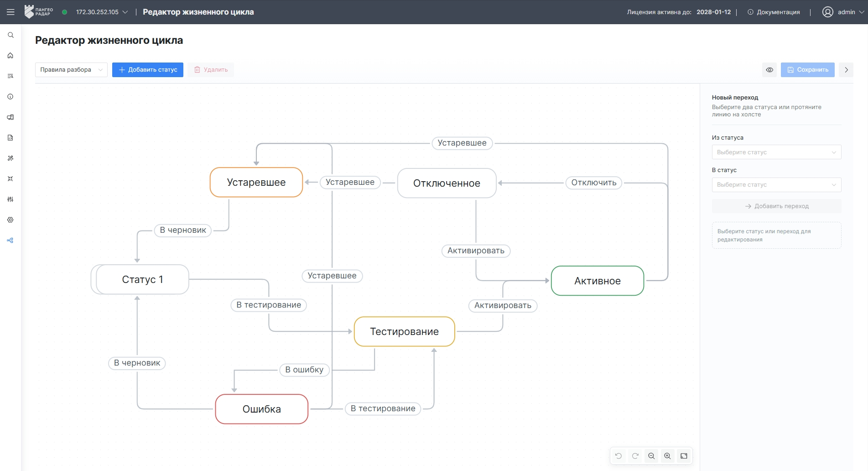Image resolution: width=868 pixels, height=471 pixels.
Task: Open the admin user menu
Action: pyautogui.click(x=843, y=12)
